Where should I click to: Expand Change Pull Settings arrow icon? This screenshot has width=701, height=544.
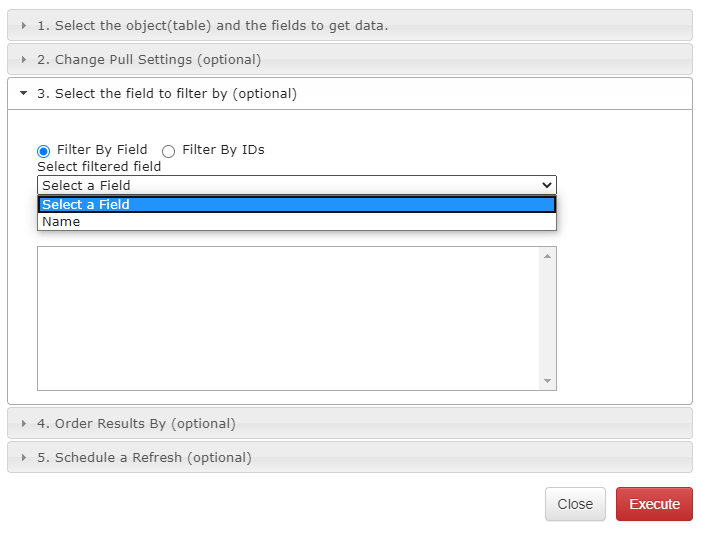(x=24, y=59)
